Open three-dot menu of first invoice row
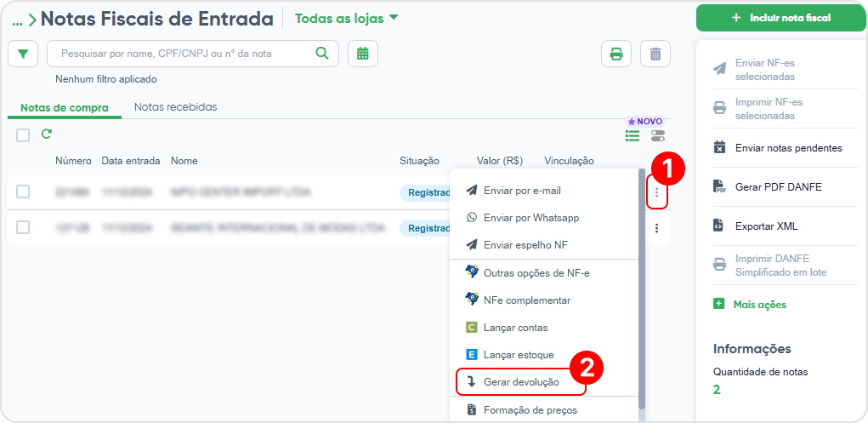Image resolution: width=868 pixels, height=423 pixels. click(x=656, y=192)
